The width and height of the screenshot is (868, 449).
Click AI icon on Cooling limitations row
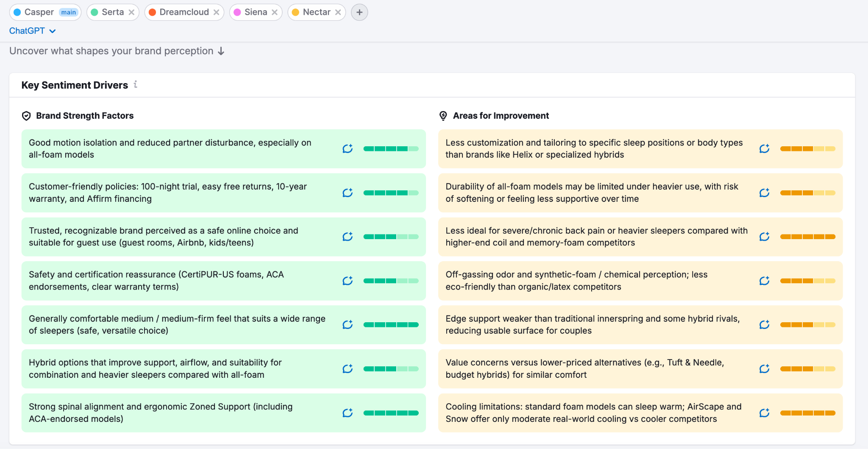(765, 413)
